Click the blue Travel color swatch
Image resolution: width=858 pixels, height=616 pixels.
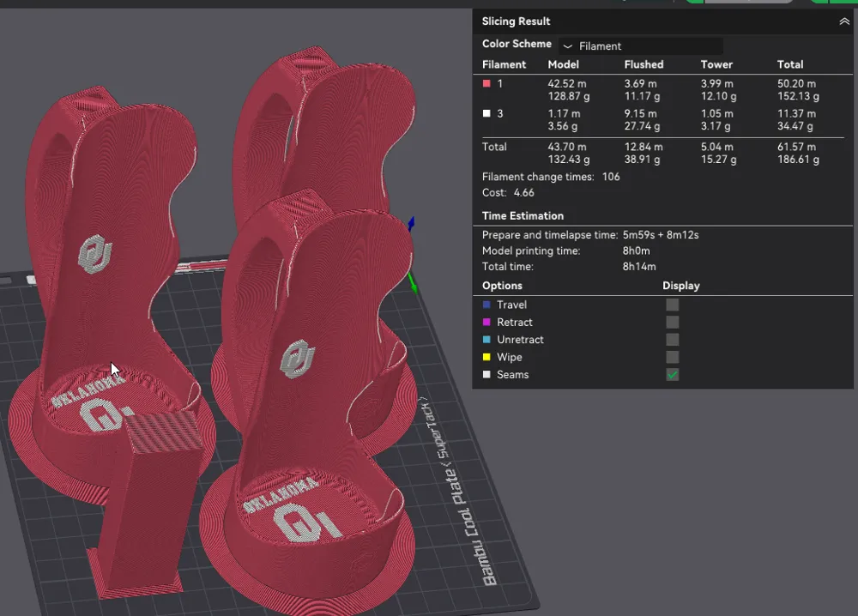click(486, 305)
